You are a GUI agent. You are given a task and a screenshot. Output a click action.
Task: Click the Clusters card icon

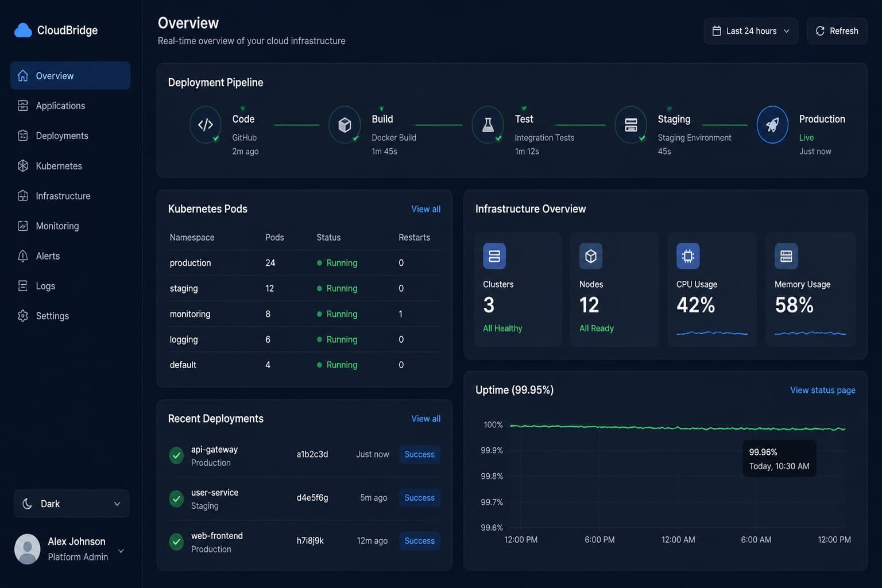[494, 256]
